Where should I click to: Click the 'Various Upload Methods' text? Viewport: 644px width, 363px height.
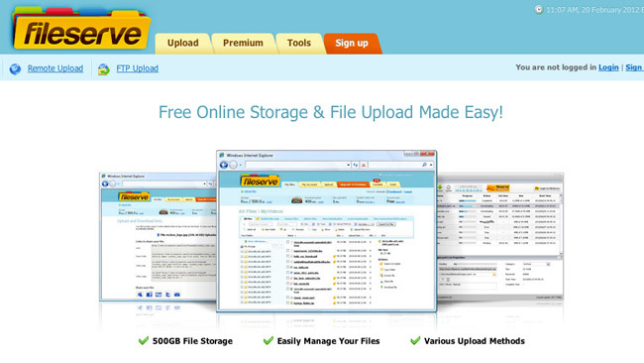pos(475,341)
